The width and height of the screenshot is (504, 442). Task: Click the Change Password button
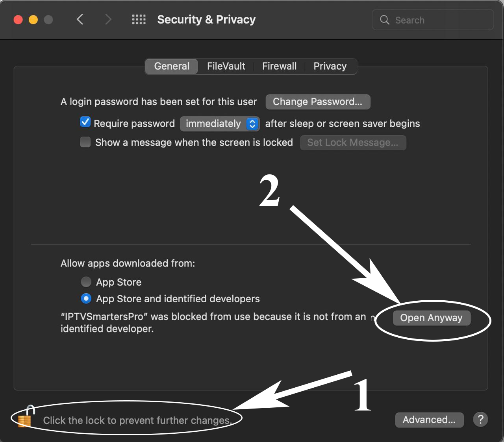click(x=318, y=102)
